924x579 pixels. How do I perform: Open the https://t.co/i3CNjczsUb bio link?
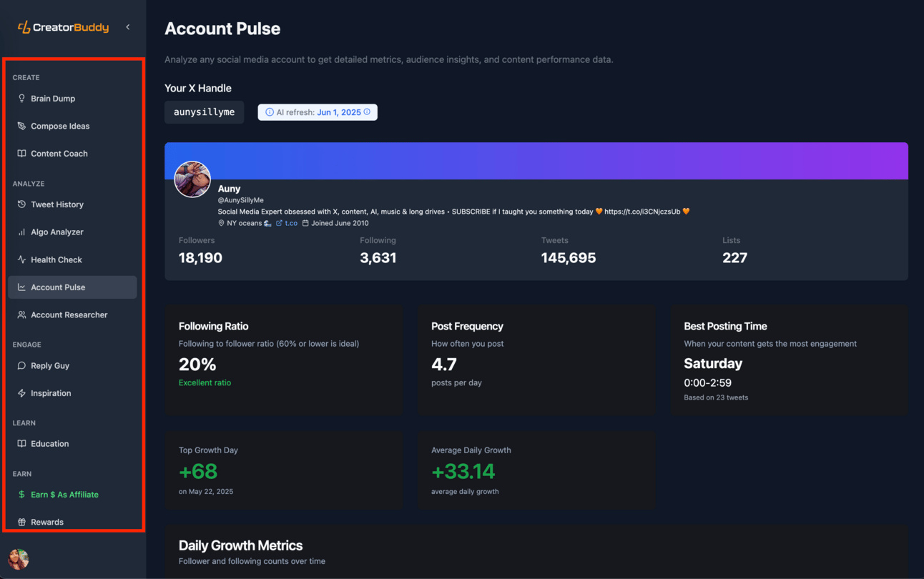pyautogui.click(x=642, y=212)
